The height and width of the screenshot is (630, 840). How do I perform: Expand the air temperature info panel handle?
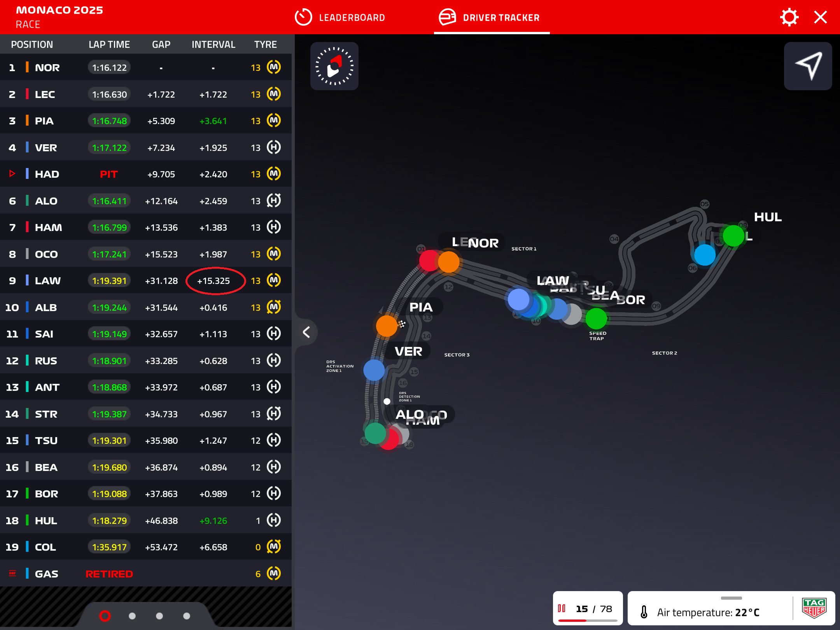coord(731,598)
